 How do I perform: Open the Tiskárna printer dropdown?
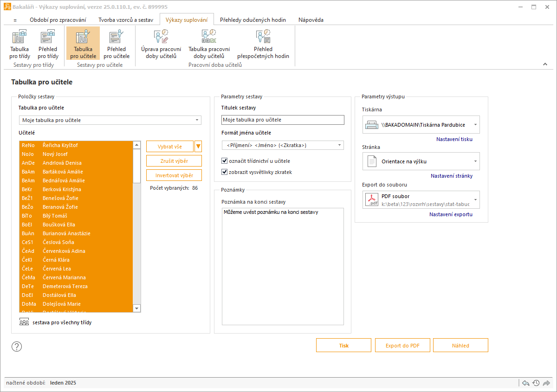[x=421, y=125]
